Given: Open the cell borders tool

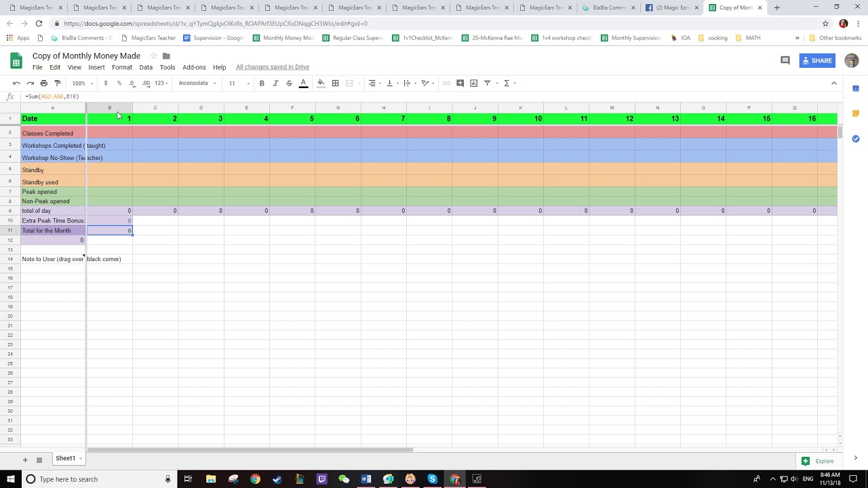Looking at the screenshot, I should (335, 83).
